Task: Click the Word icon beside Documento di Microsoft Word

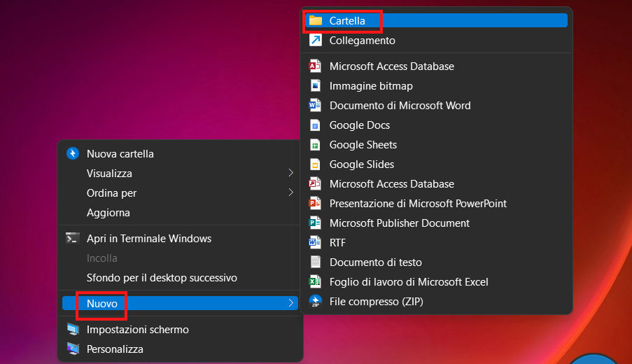Action: coord(316,106)
